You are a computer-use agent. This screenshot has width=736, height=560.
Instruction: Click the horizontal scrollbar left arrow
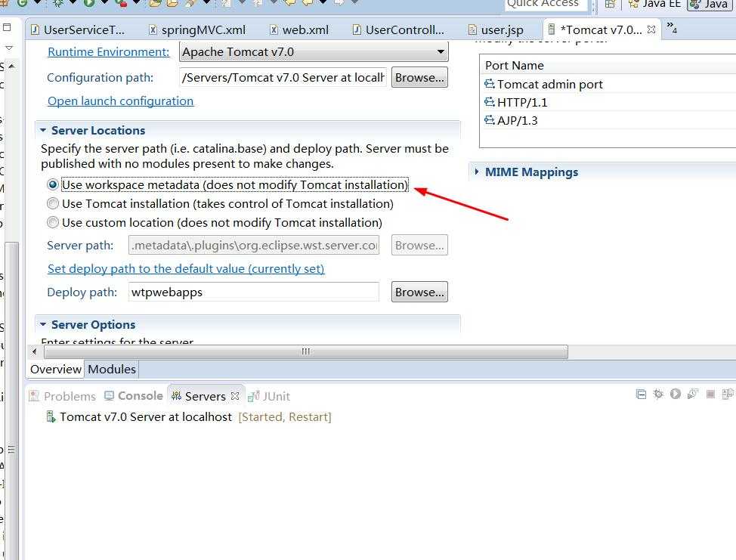(x=34, y=351)
